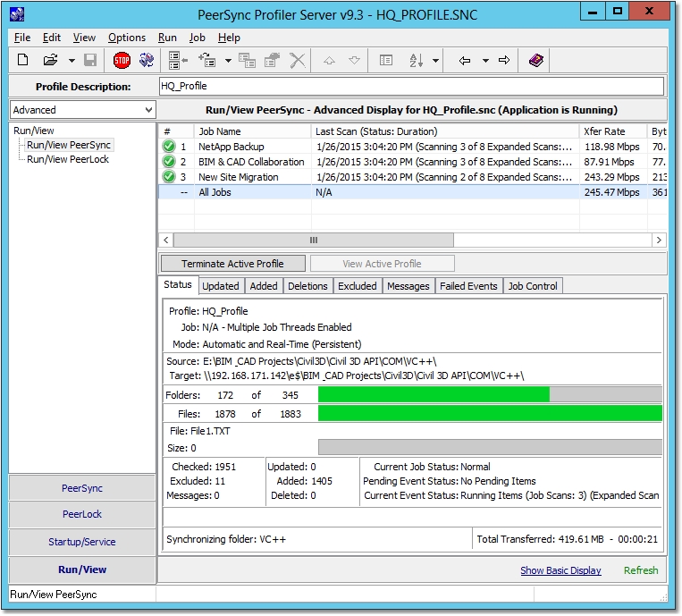Click the forward navigation arrow
Screen dimensions: 682x616
[x=504, y=60]
